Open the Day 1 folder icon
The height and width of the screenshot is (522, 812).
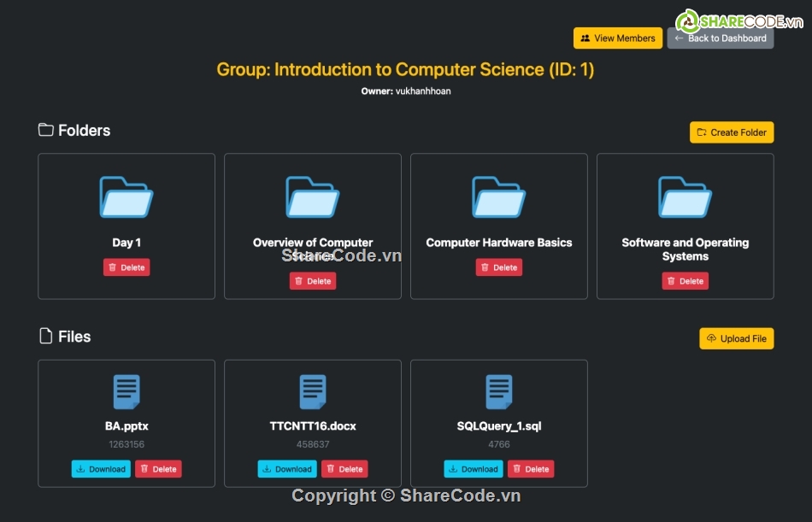(127, 197)
